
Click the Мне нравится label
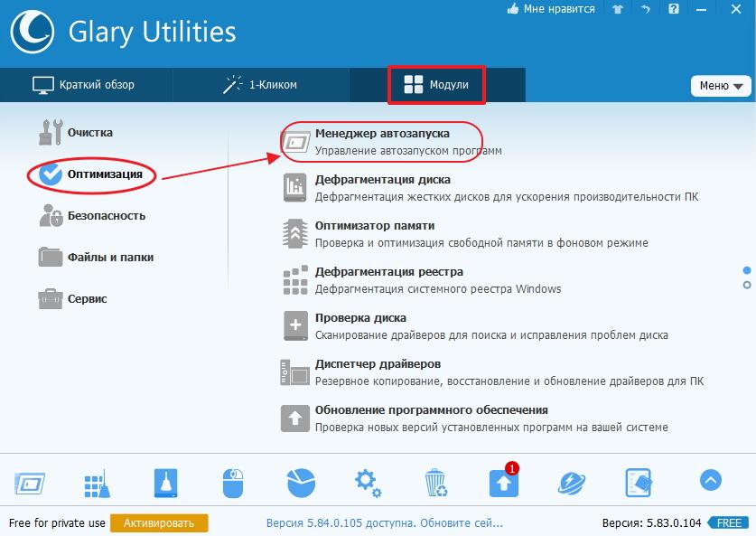[x=559, y=9]
